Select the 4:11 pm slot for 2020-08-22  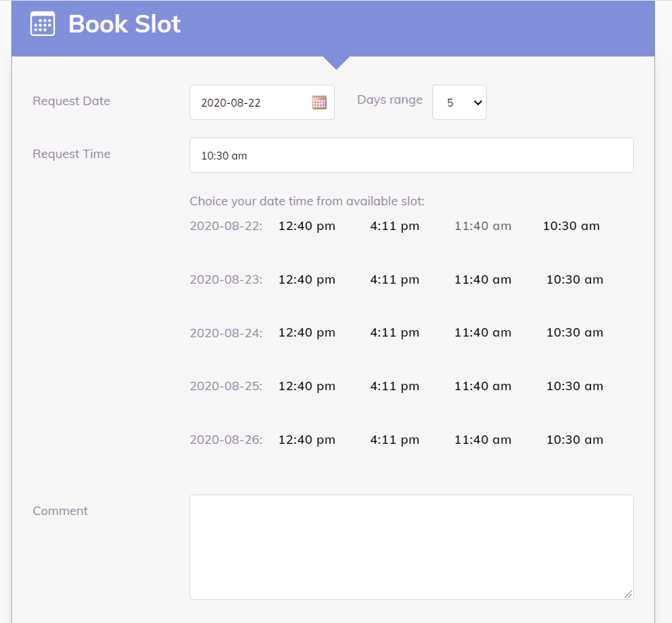click(x=394, y=226)
